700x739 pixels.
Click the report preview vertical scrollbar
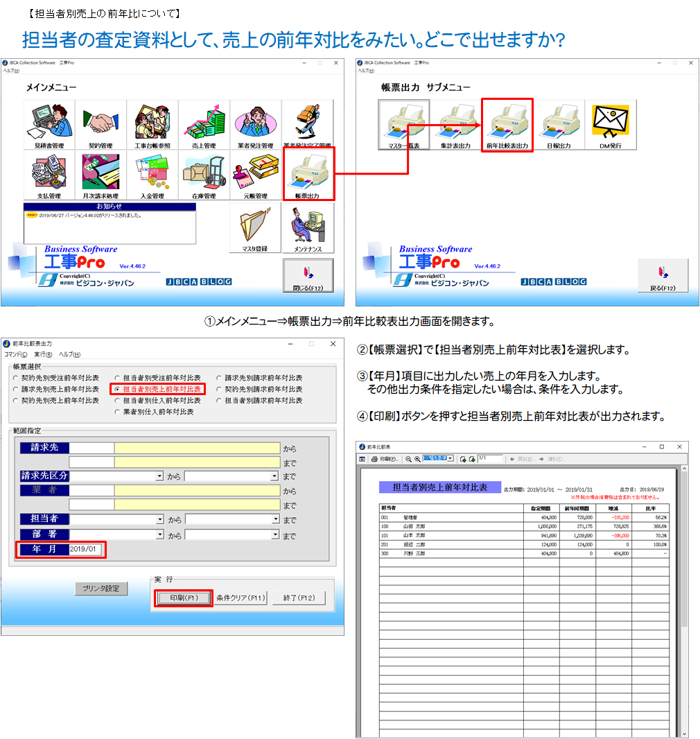click(x=685, y=596)
